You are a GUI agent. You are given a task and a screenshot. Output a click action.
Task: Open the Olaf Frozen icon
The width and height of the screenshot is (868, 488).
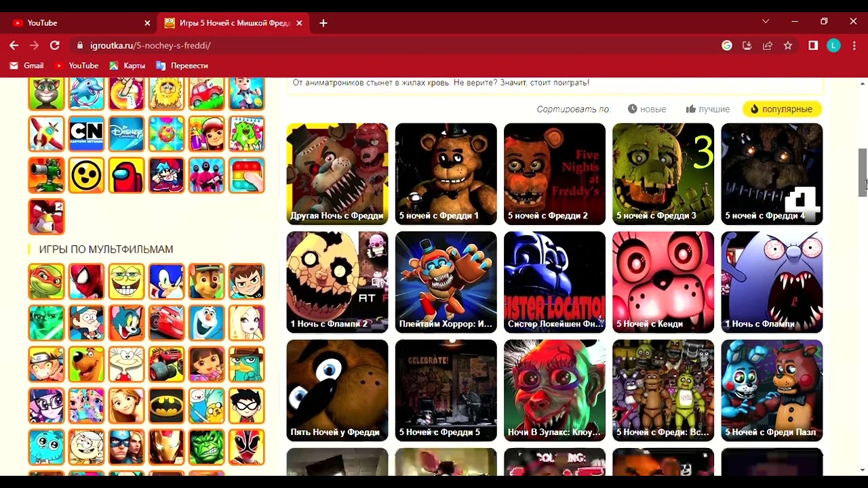pyautogui.click(x=206, y=323)
